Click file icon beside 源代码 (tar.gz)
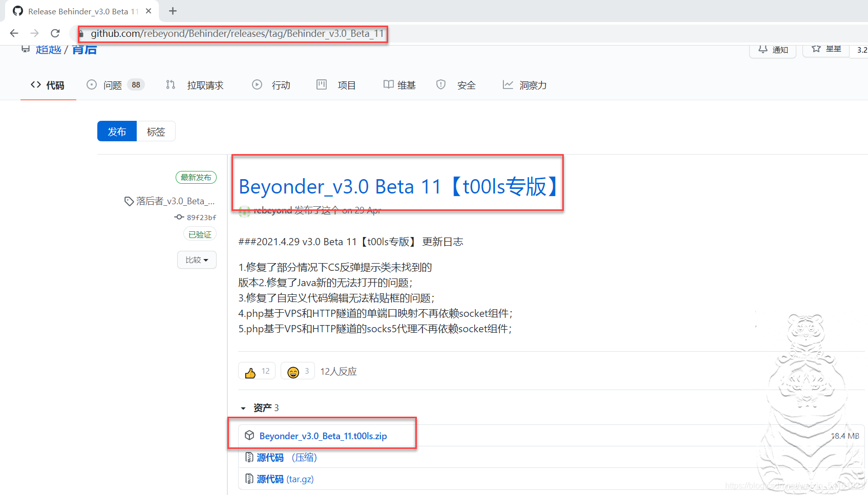This screenshot has height=495, width=868. click(249, 479)
